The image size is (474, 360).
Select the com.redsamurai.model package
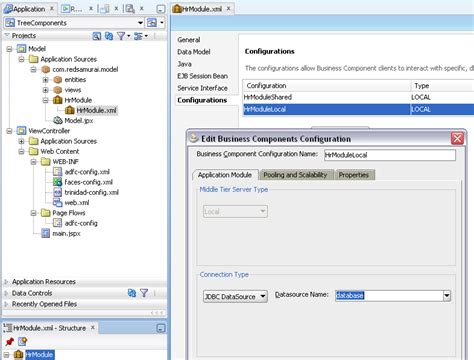85,69
